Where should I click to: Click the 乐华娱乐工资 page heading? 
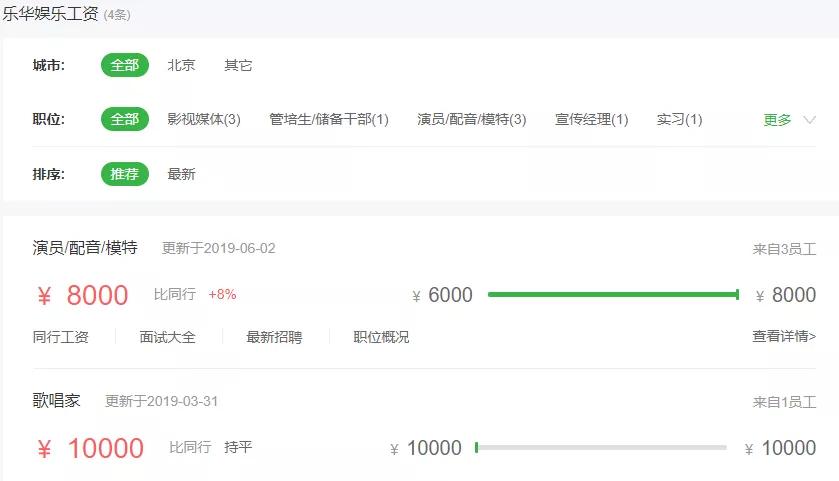point(50,13)
